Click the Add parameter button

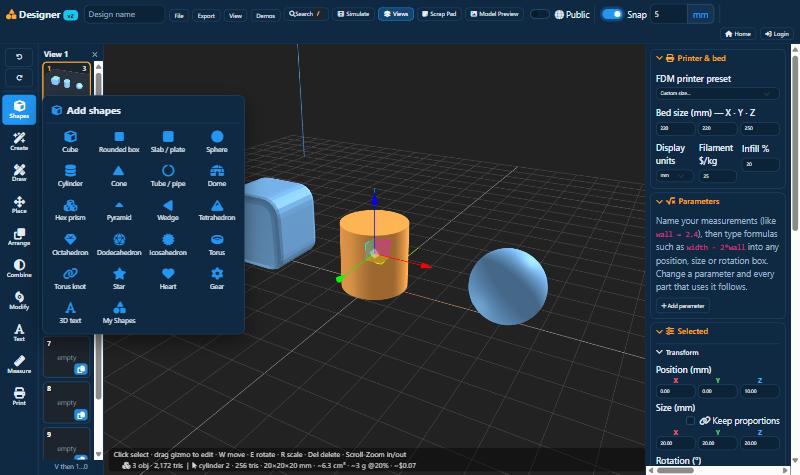pos(683,306)
